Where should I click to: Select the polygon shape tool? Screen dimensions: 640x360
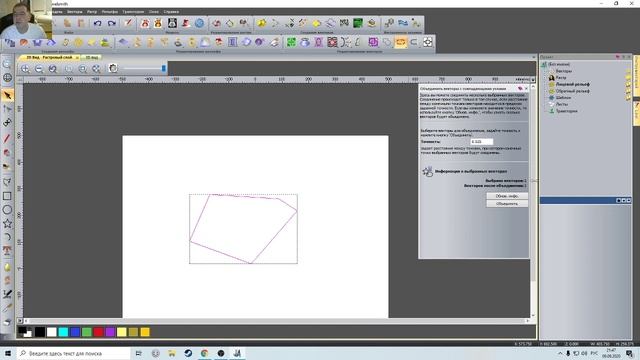[x=7, y=182]
